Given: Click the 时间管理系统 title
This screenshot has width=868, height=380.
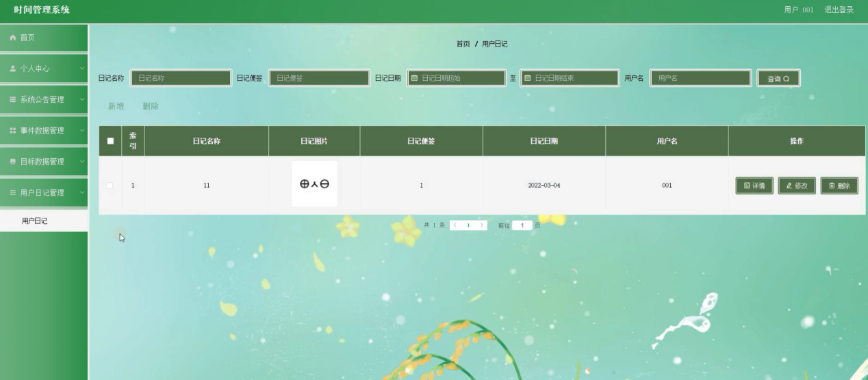Looking at the screenshot, I should point(42,10).
